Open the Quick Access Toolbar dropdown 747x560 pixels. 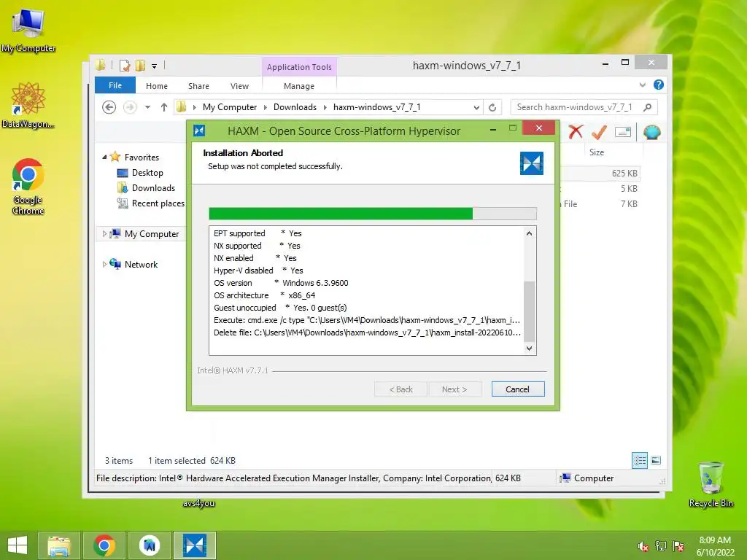tap(155, 66)
